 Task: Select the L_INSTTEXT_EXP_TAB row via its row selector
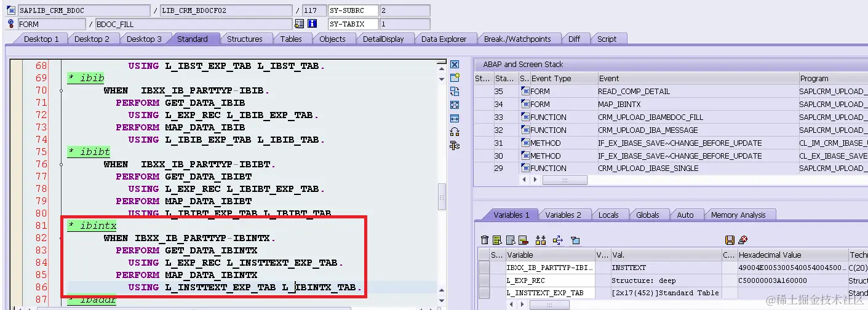click(x=484, y=293)
